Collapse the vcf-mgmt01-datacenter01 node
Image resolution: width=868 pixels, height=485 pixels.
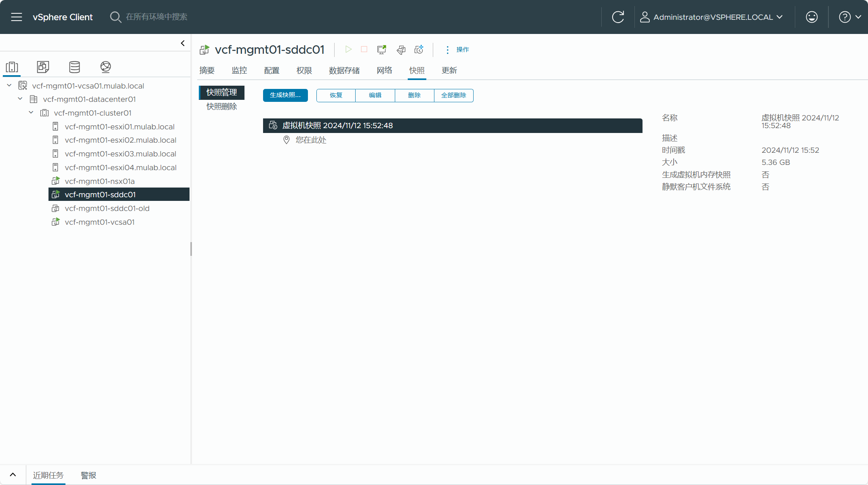(20, 99)
